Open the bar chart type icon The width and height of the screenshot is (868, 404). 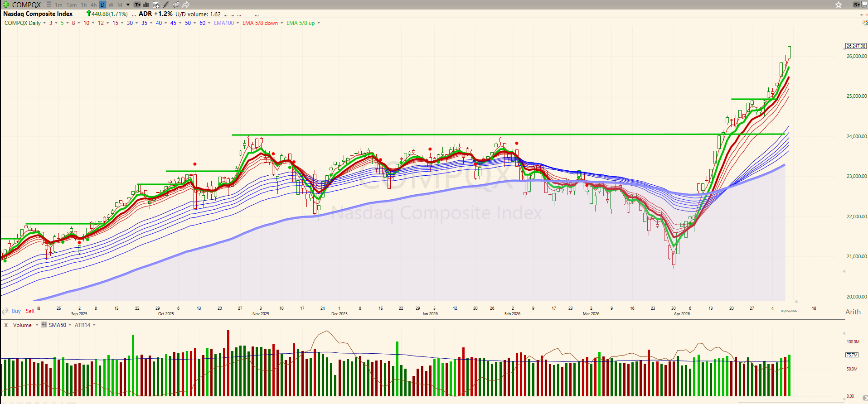[146, 5]
